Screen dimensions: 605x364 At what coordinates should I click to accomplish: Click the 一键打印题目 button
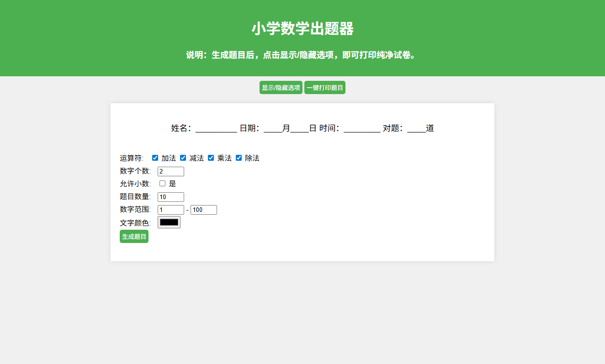point(325,87)
